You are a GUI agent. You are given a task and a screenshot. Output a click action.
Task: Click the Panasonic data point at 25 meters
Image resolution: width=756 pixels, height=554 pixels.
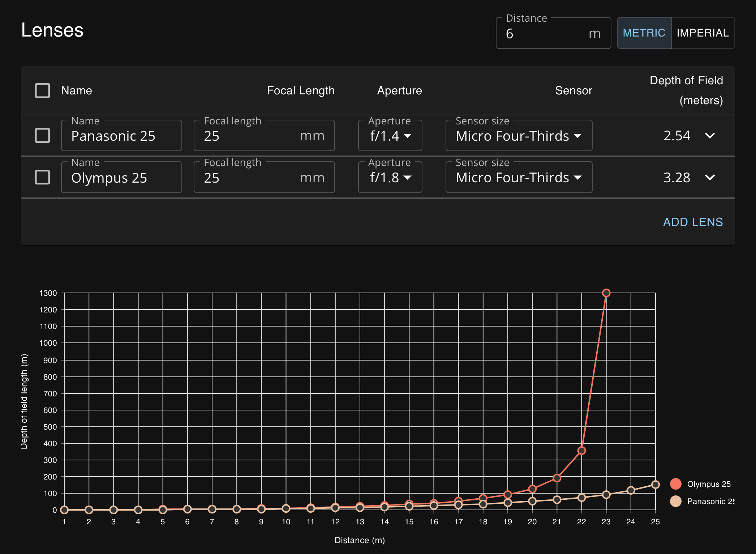pos(655,485)
